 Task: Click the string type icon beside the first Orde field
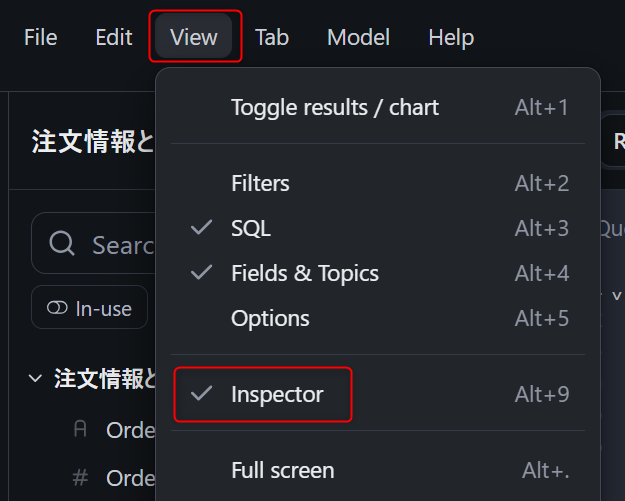point(81,430)
